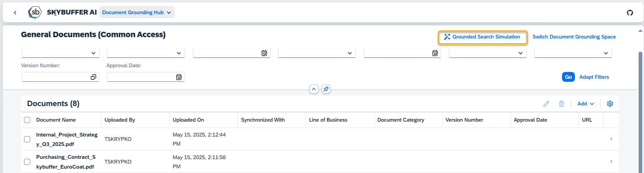This screenshot has width=644, height=173.
Task: Click the Skybuffer sb logo
Action: pos(35,12)
